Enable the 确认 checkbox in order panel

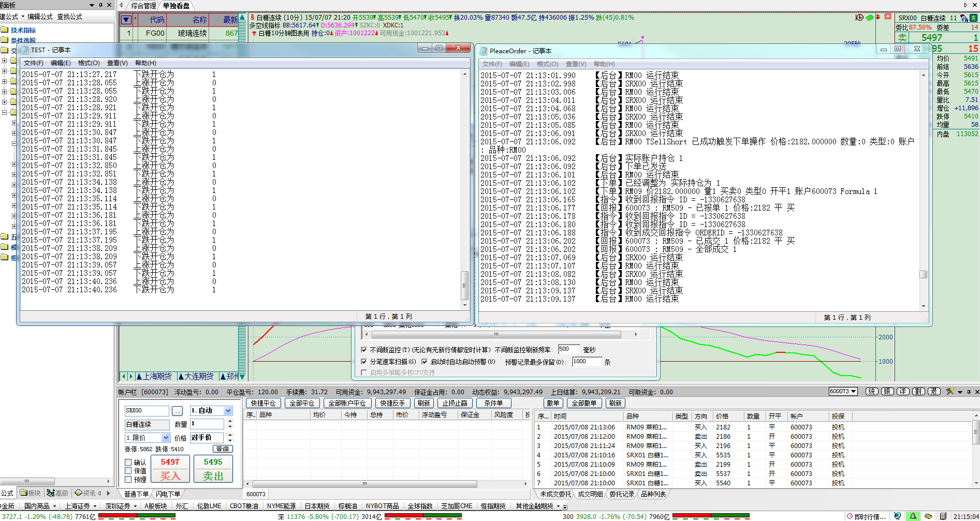[128, 463]
